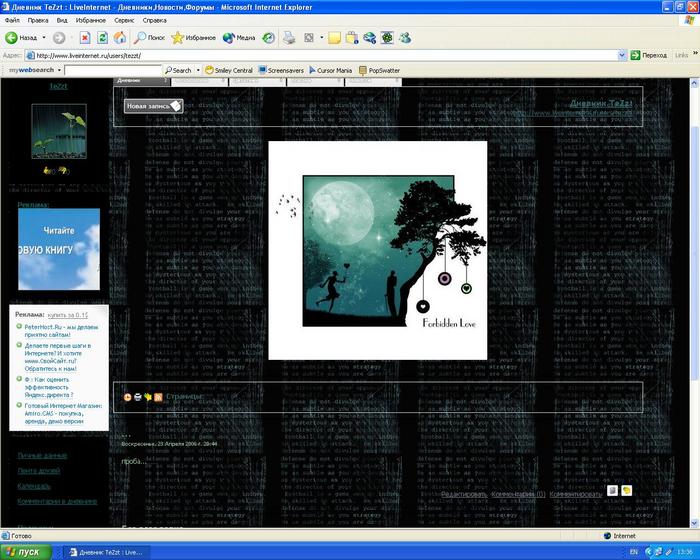
Task: Expand the size icon dropdown arrow
Action: [321, 38]
